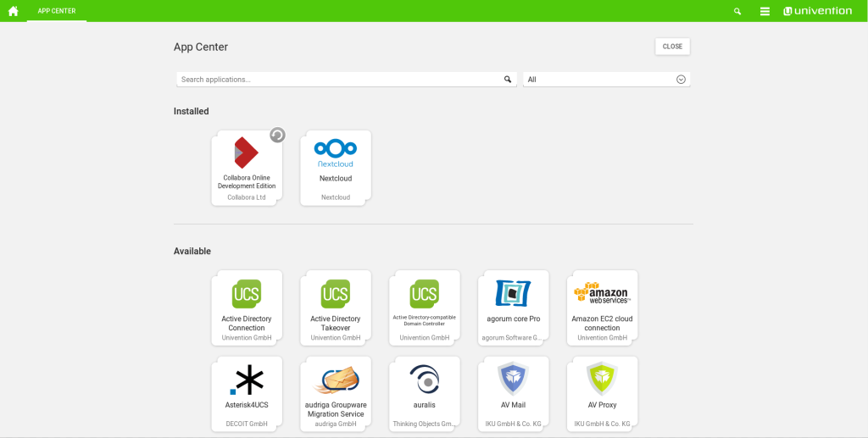Screen dimensions: 868x438
Task: Click Active Directory Takeover title text
Action: [336, 324]
